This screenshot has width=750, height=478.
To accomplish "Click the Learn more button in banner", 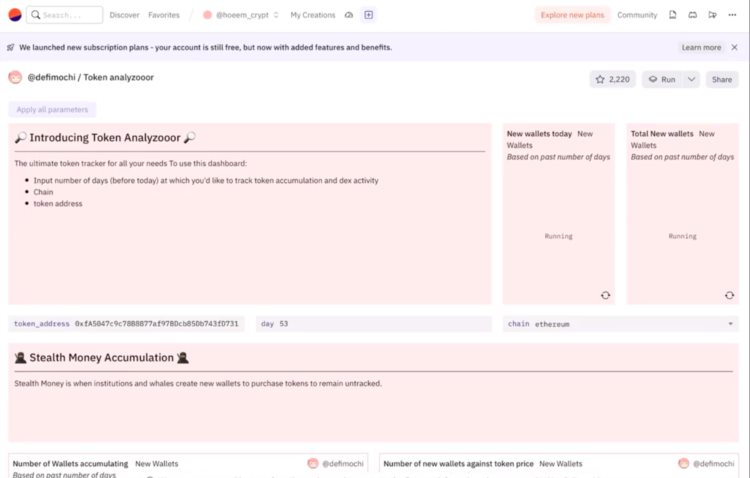I will tap(701, 47).
